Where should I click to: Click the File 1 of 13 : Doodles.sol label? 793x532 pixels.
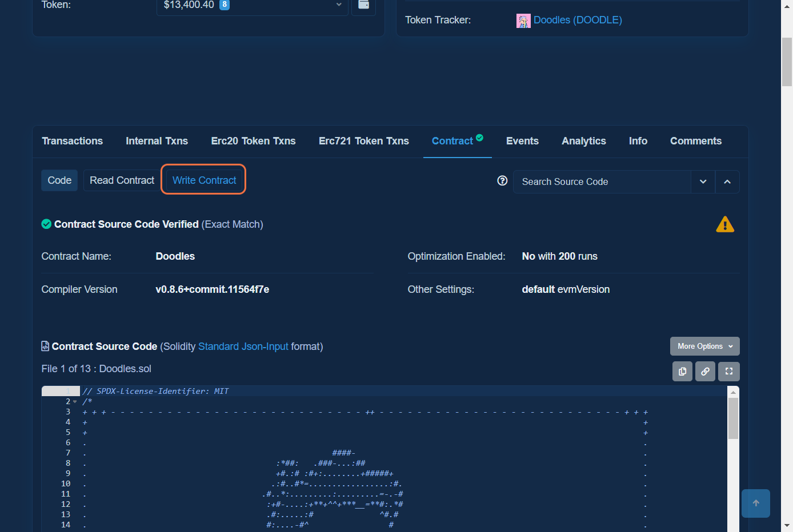pos(96,369)
